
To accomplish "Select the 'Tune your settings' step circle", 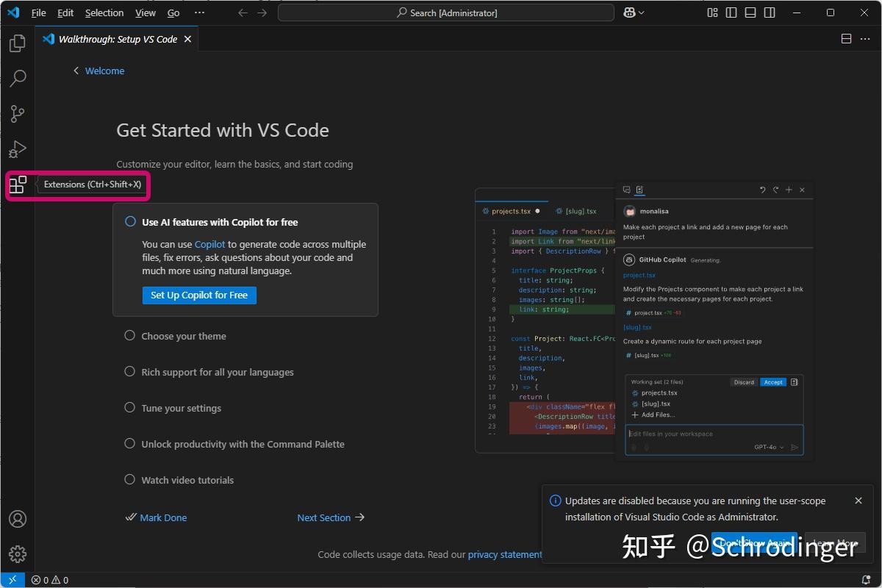I will (129, 408).
